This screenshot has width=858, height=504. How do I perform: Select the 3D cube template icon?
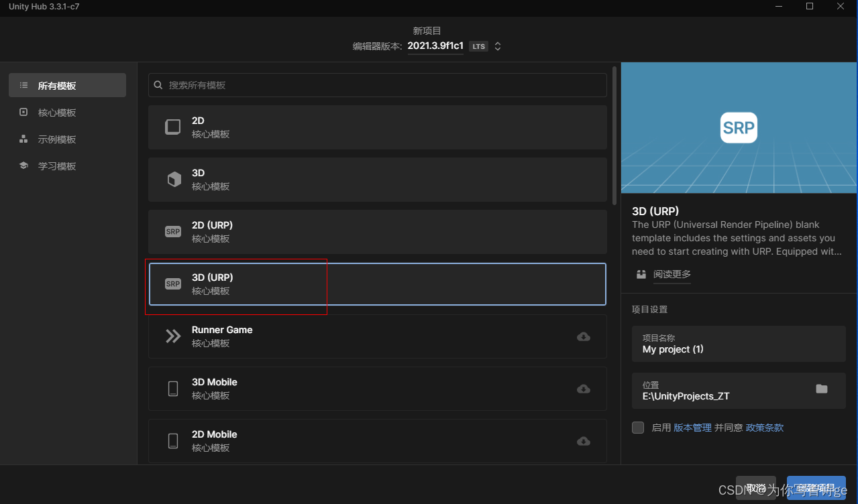(174, 180)
